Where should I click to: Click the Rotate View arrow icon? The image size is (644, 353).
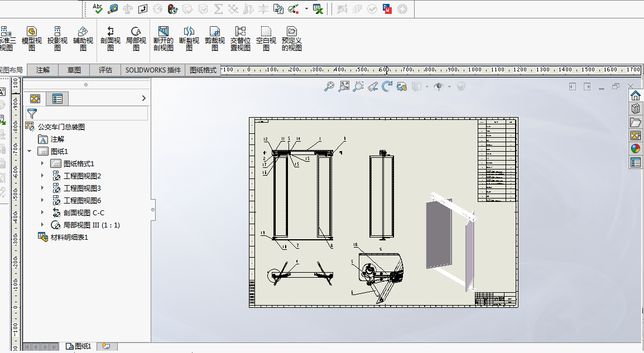pyautogui.click(x=387, y=86)
